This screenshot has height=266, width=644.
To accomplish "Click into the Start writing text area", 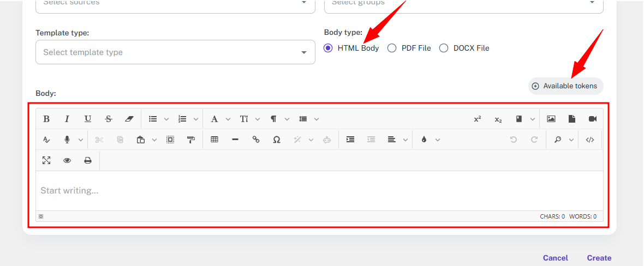I will click(x=319, y=191).
